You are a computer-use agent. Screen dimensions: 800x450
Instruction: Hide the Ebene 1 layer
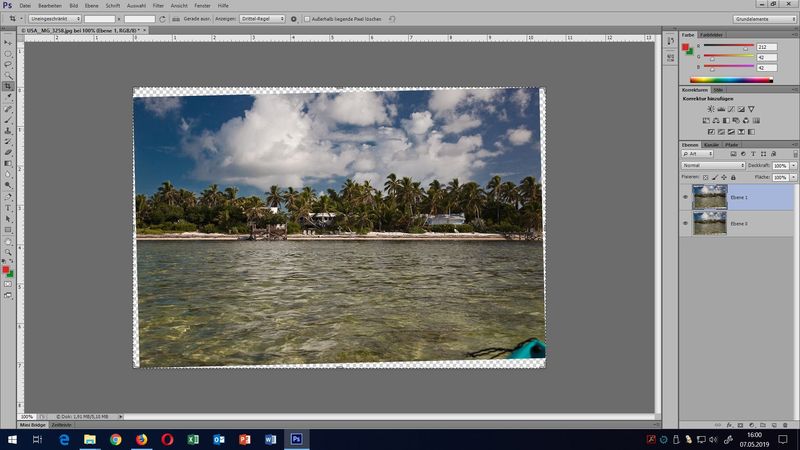click(x=685, y=197)
